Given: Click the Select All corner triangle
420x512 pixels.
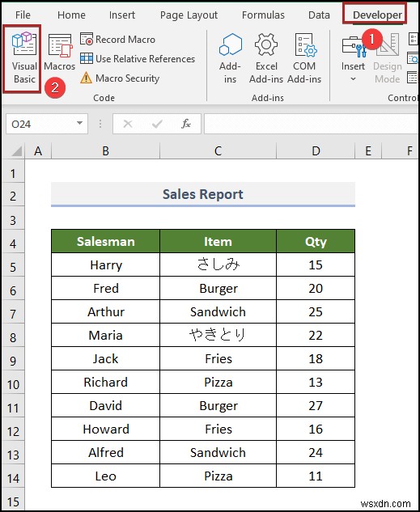Looking at the screenshot, I should point(15,151).
